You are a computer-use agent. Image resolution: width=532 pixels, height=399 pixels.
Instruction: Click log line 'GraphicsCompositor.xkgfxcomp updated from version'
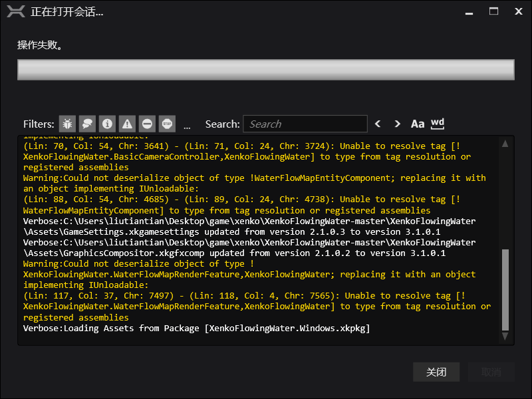(x=249, y=248)
